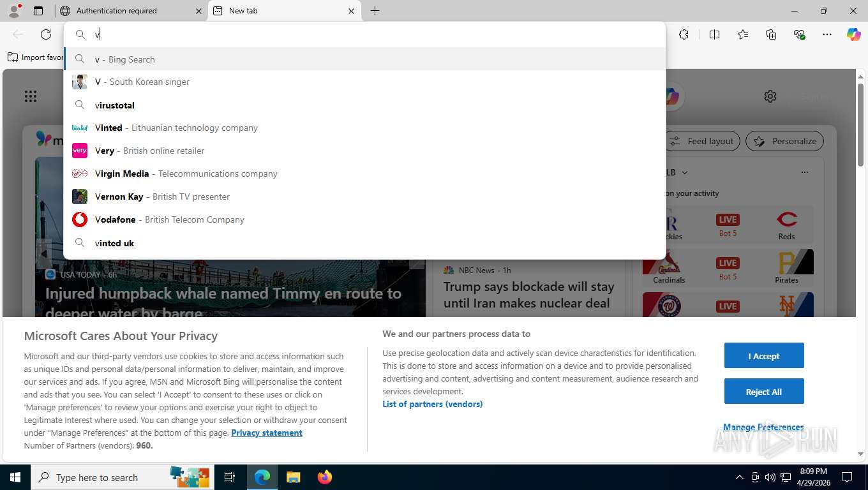Open Manage Preferences link
Image resolution: width=868 pixels, height=490 pixels.
763,427
